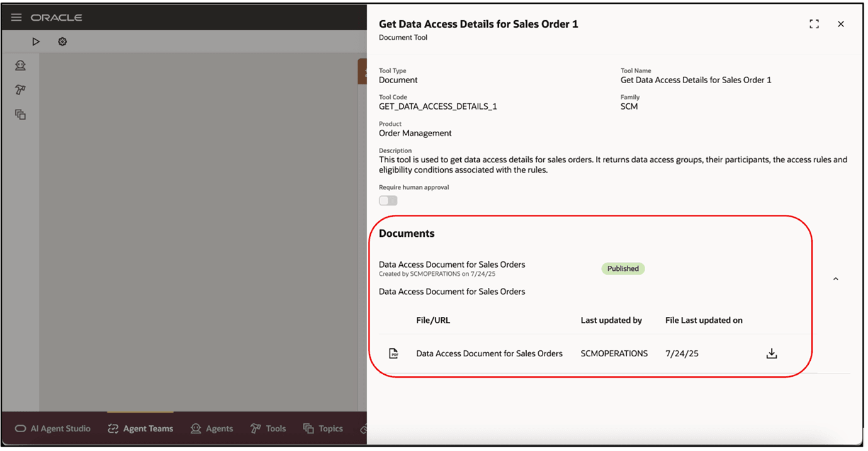Image resolution: width=868 pixels, height=451 pixels.
Task: Click the Documents section heading
Action: pyautogui.click(x=407, y=233)
